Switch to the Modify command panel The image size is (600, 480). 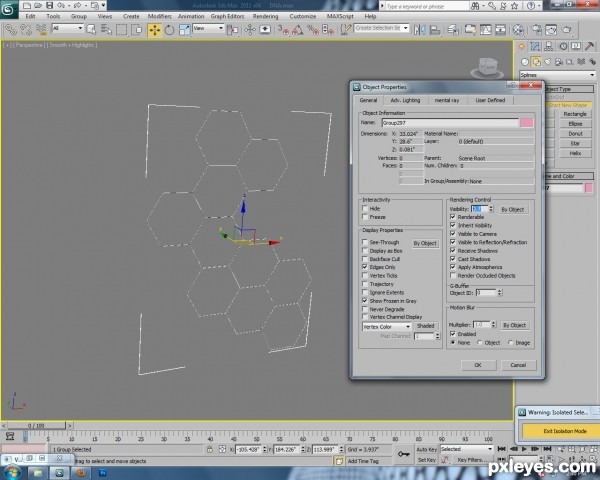pyautogui.click(x=535, y=47)
